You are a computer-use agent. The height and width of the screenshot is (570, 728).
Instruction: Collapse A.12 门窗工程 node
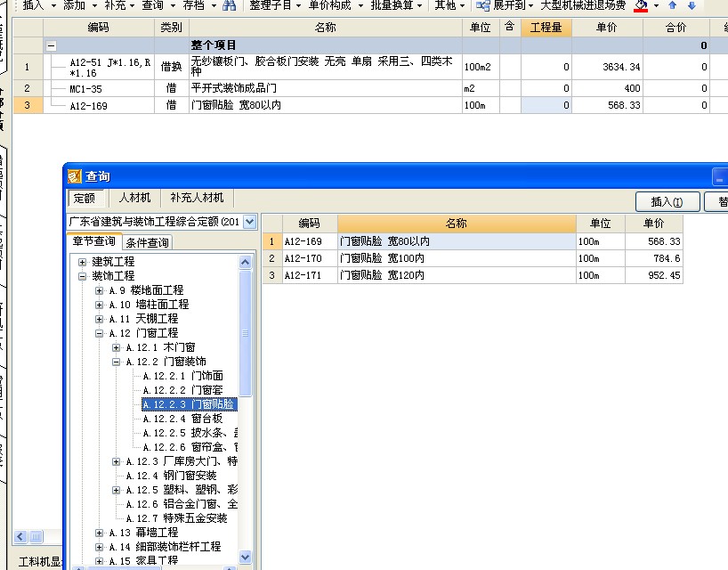click(99, 334)
